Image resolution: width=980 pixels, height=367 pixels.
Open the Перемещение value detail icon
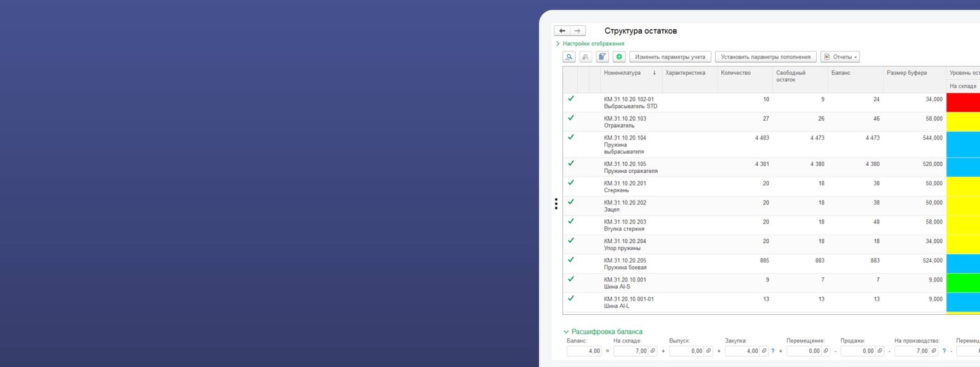tap(826, 351)
